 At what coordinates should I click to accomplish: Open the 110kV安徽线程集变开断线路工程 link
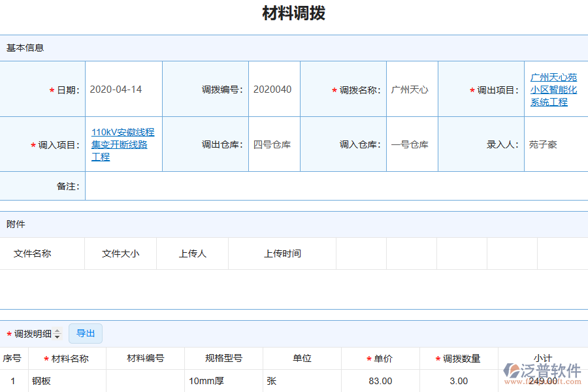coord(123,144)
